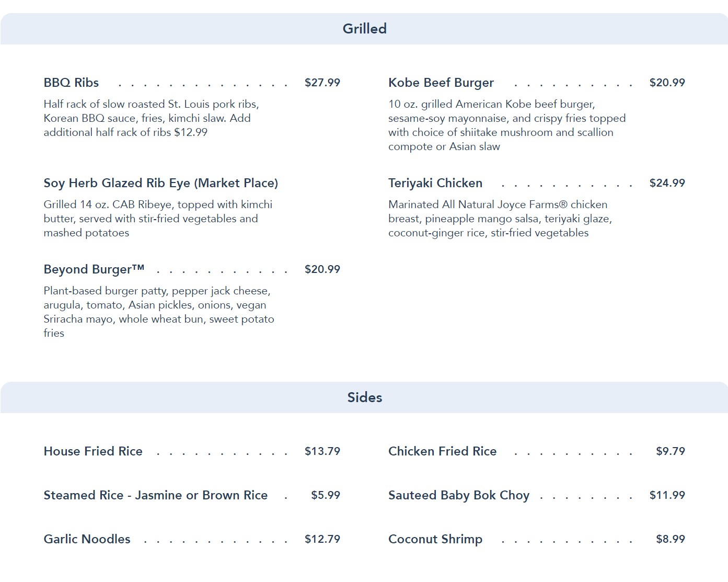Select the Teriyaki Chicken item name

(x=435, y=183)
